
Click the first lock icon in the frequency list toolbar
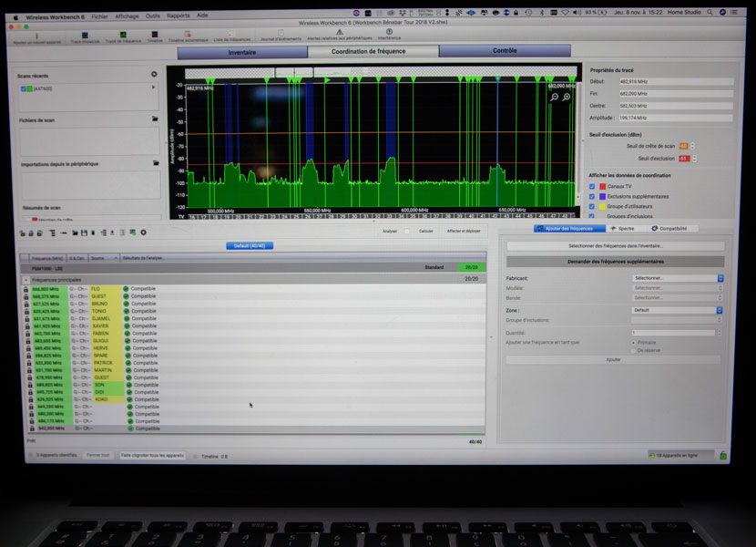point(22,233)
